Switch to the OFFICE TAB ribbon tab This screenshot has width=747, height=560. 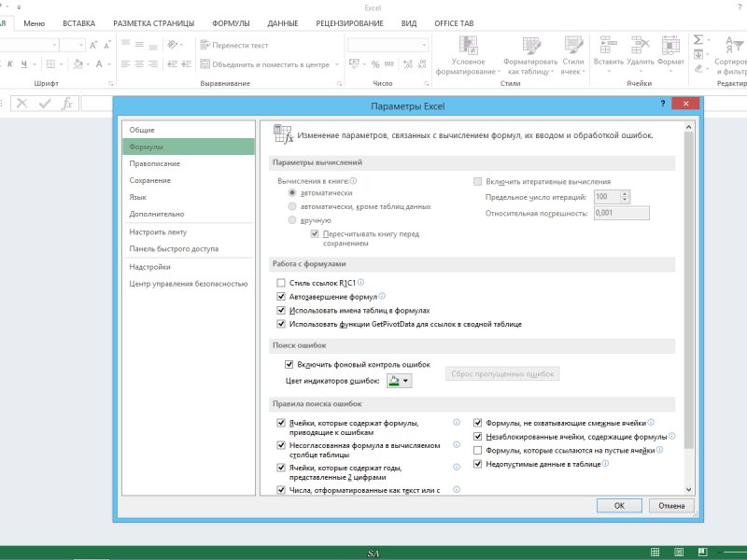pyautogui.click(x=454, y=23)
